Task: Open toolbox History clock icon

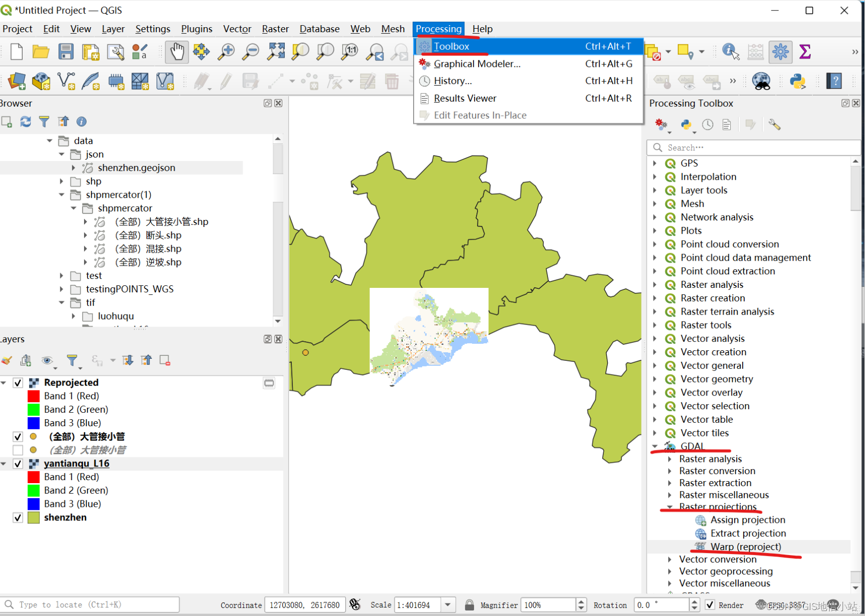Action: 708,125
